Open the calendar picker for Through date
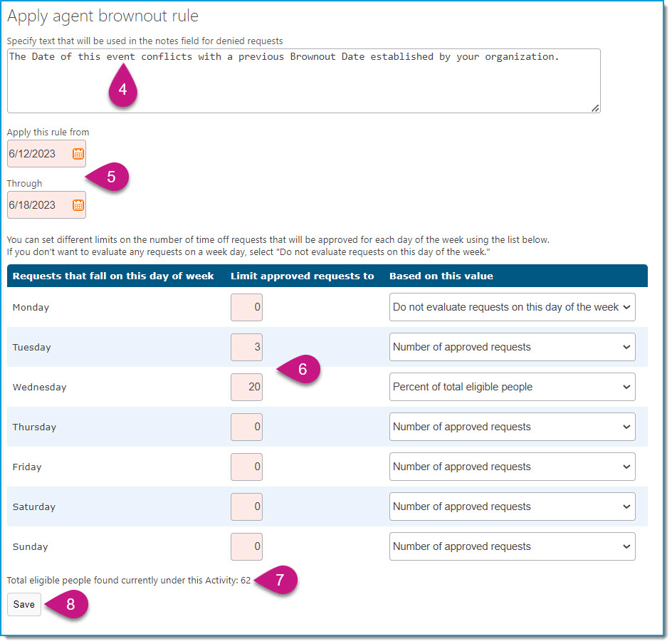 click(78, 205)
